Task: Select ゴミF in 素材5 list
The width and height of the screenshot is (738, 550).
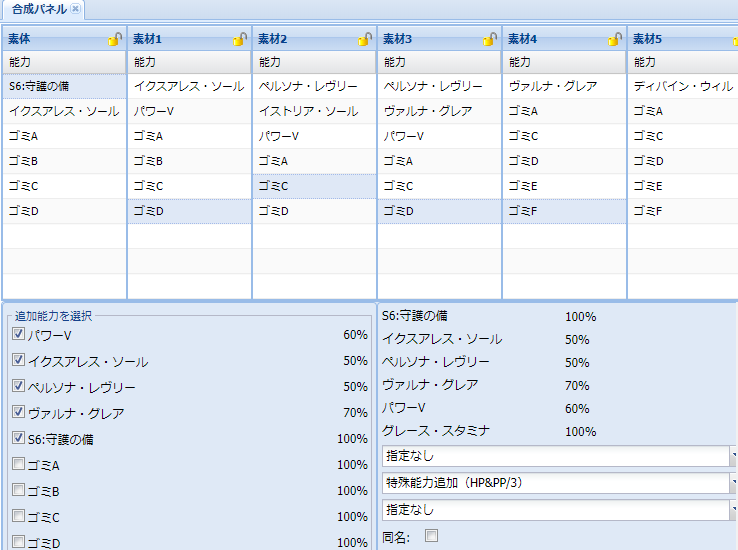Action: [683, 211]
